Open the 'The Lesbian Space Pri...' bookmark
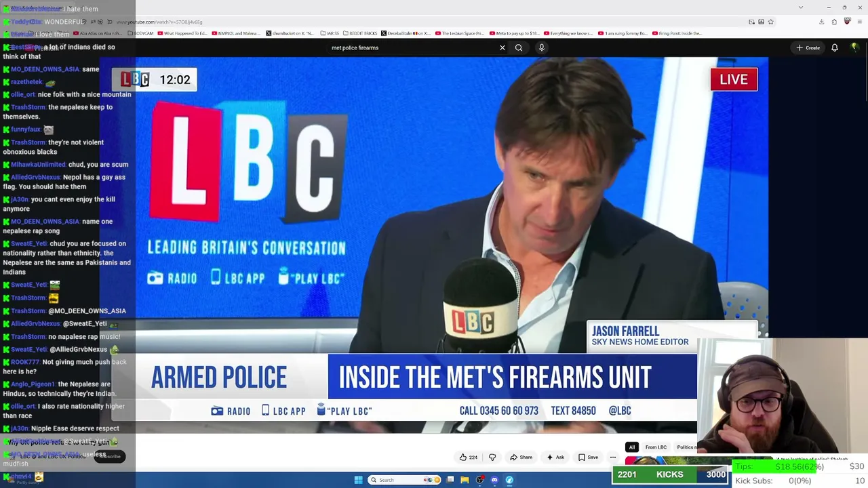 (x=460, y=33)
